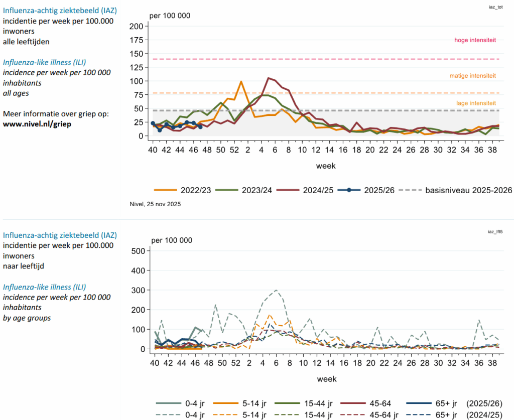Click the 'Nivel, 25 nov 2025' source note
This screenshot has height=420, width=514.
click(155, 204)
